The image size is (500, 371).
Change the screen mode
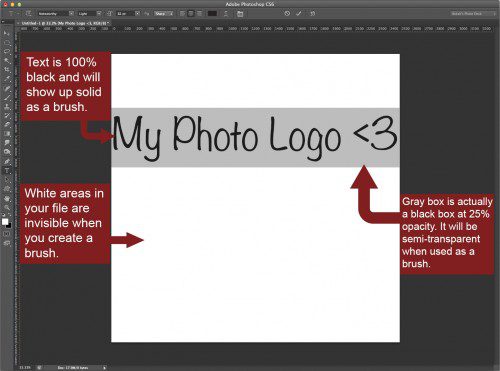click(6, 243)
